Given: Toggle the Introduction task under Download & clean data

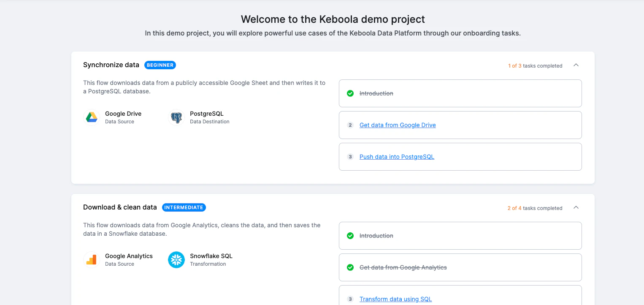Looking at the screenshot, I should point(376,236).
